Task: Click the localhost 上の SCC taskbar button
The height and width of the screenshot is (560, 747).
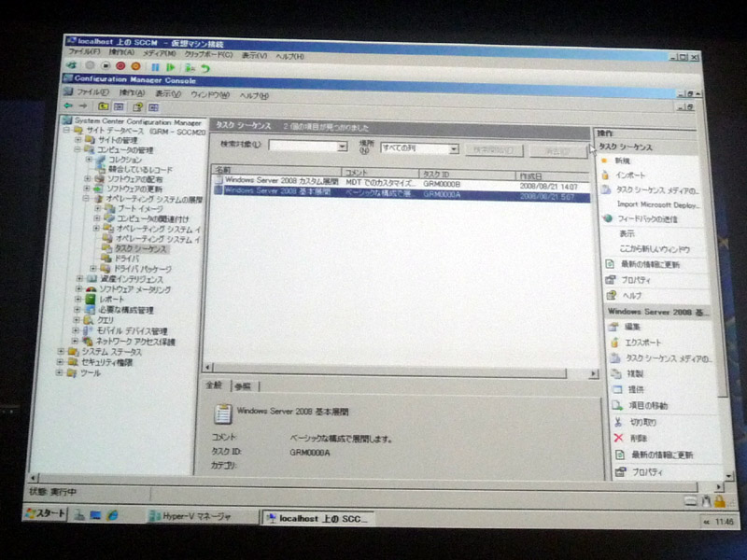Action: point(317,519)
